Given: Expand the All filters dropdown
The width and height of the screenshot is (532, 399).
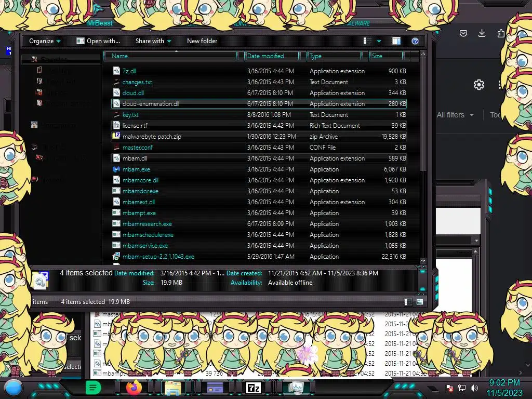Looking at the screenshot, I should (x=455, y=115).
